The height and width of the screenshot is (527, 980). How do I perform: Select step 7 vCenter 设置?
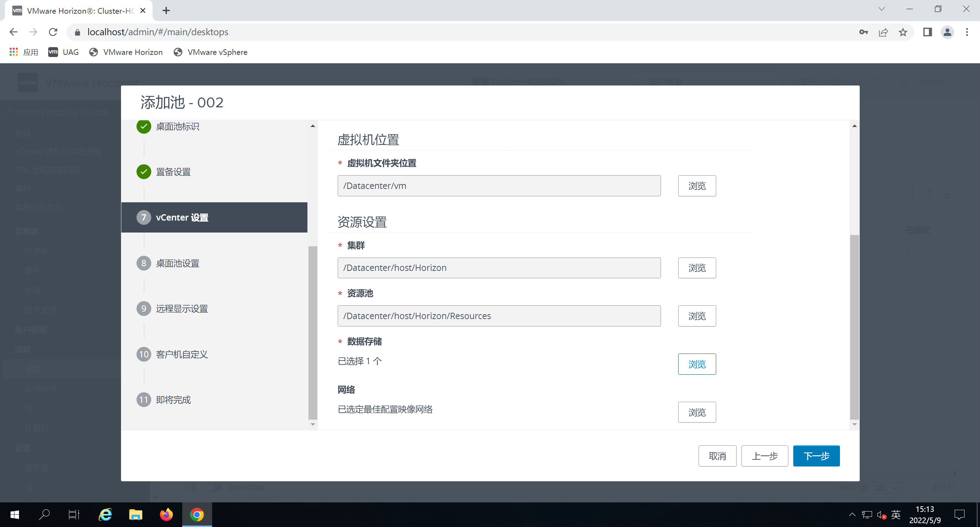tap(214, 217)
